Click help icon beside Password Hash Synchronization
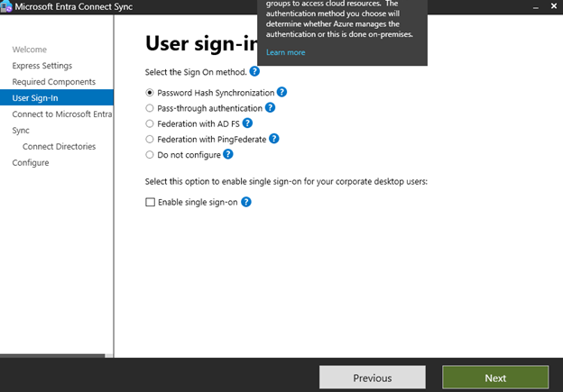 coord(281,92)
